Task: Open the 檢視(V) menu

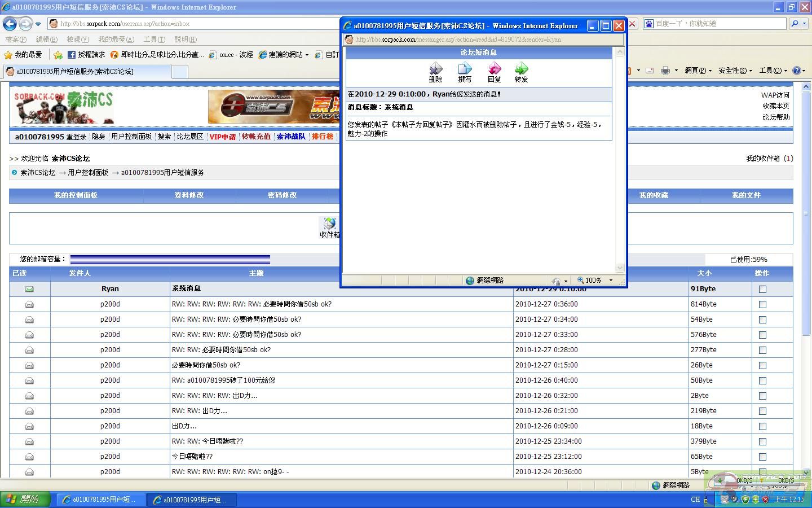Action: pos(77,40)
